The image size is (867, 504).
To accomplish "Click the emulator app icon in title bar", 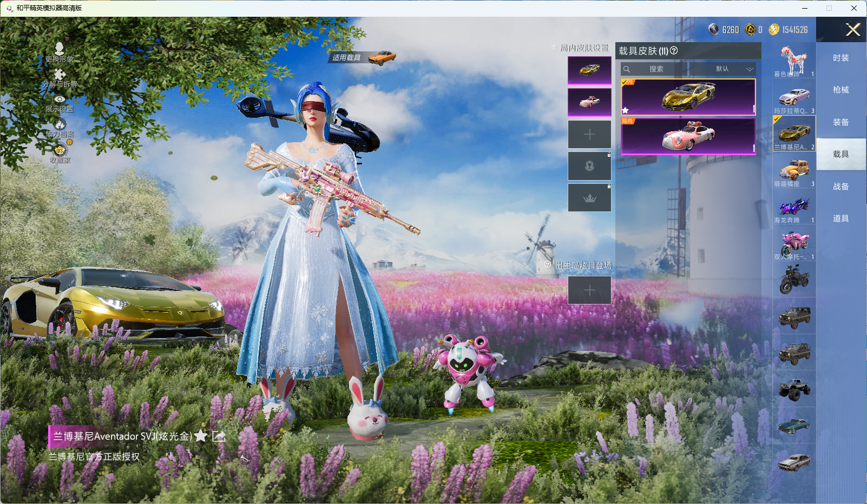I will [x=9, y=8].
